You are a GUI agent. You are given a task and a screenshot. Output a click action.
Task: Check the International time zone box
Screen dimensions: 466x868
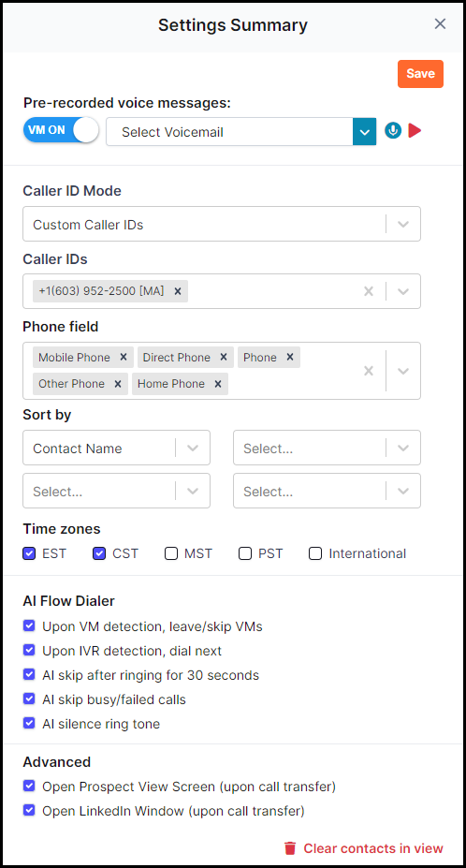(x=315, y=553)
